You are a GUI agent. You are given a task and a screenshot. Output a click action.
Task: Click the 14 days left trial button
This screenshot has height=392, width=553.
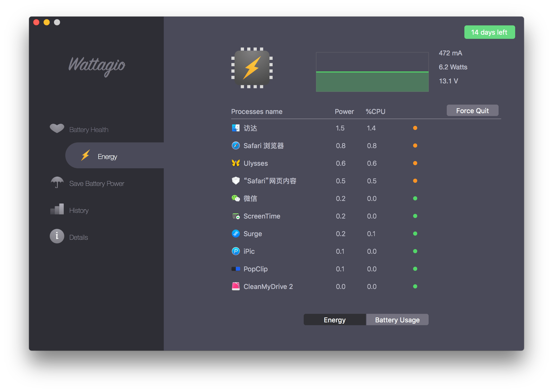pyautogui.click(x=490, y=32)
